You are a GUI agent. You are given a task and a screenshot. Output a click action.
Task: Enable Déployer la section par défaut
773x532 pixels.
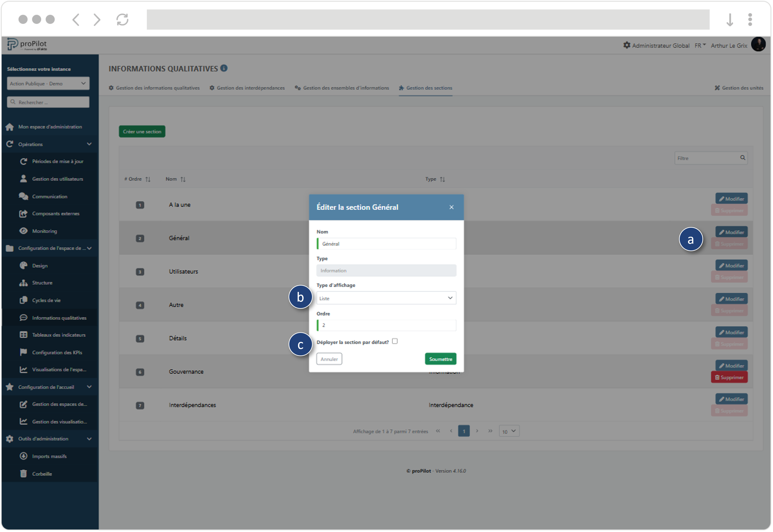[x=395, y=341]
